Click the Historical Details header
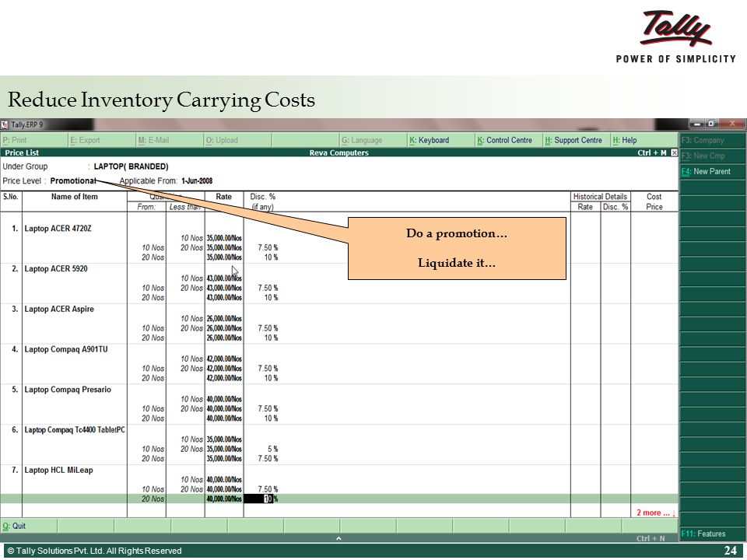The height and width of the screenshot is (560, 747). click(600, 197)
